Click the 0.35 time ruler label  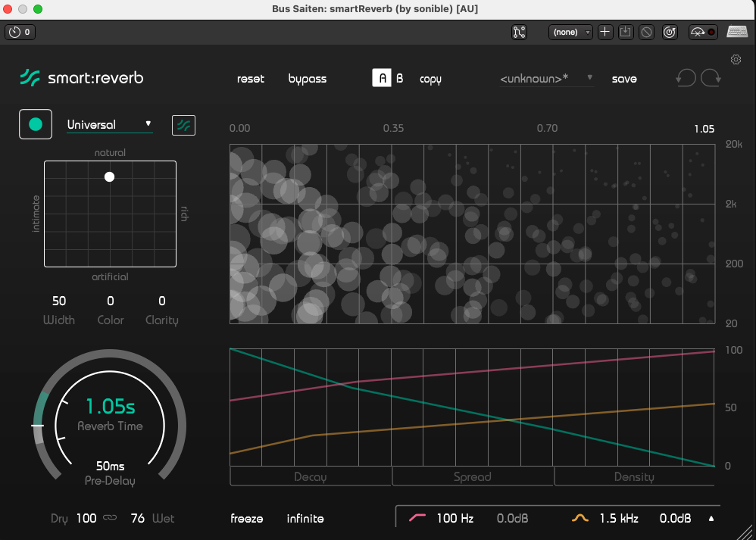(x=393, y=128)
